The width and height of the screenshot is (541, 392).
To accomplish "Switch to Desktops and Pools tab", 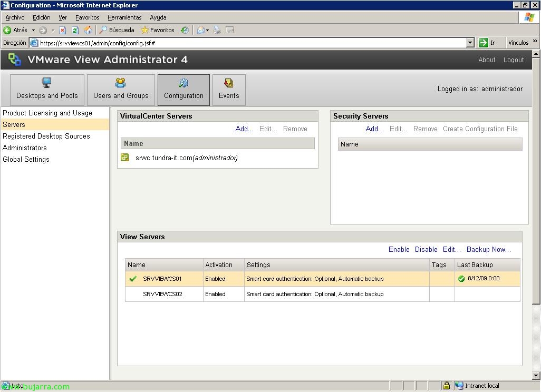I will (x=47, y=90).
